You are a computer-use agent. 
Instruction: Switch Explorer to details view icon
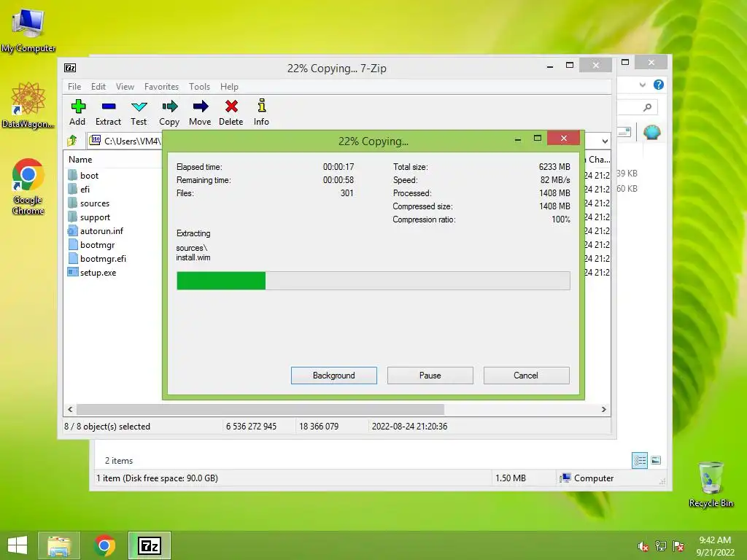pos(640,460)
